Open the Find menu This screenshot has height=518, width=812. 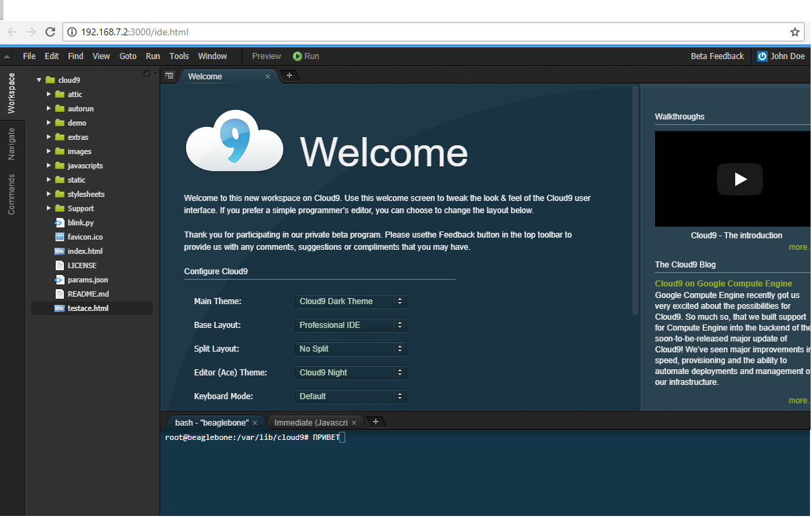[x=75, y=56]
